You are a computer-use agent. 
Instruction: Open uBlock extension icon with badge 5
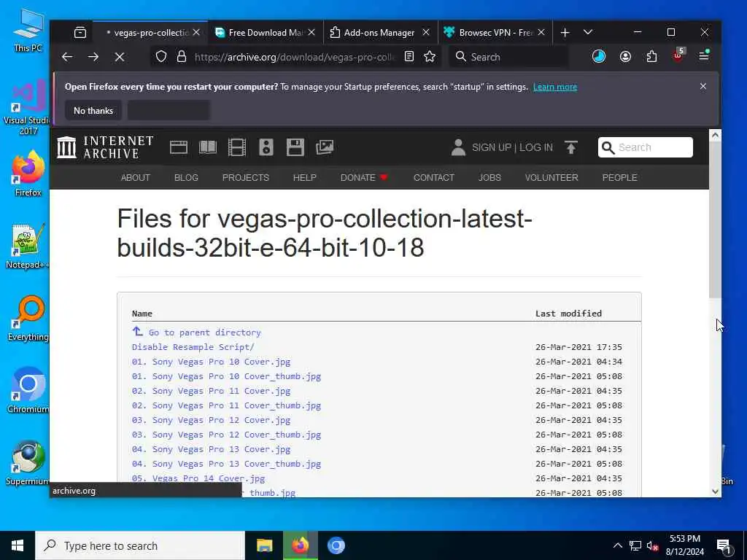678,55
